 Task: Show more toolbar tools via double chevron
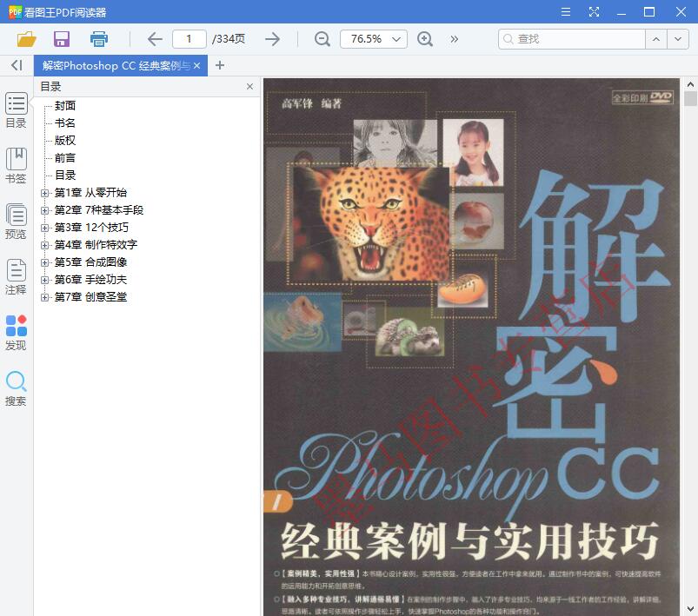click(x=454, y=39)
